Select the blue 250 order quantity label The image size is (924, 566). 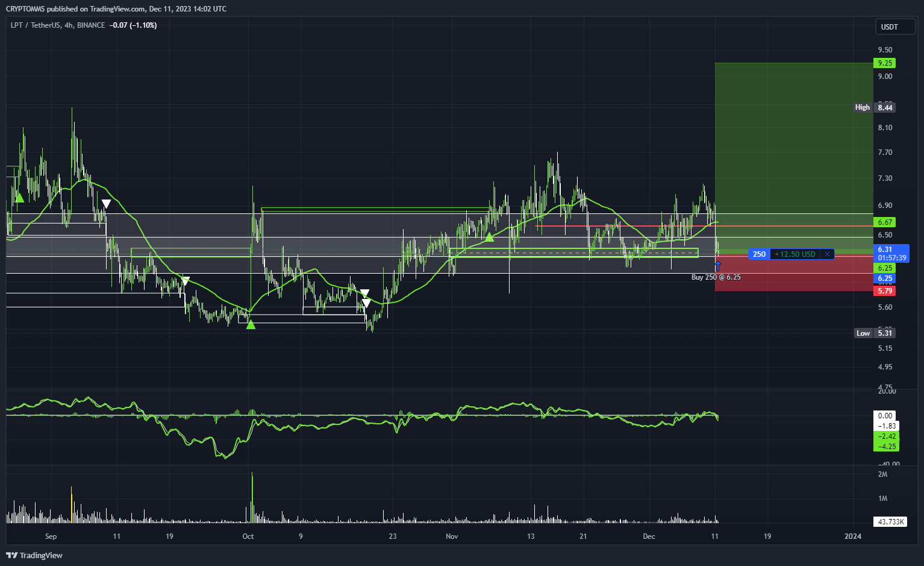[759, 254]
